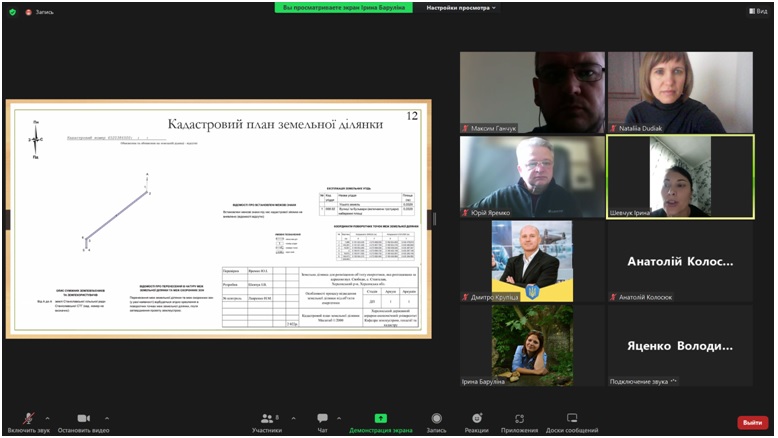The width and height of the screenshot is (778, 438).
Task: Click muted mic icon beside Максим Ганчук
Action: click(465, 128)
